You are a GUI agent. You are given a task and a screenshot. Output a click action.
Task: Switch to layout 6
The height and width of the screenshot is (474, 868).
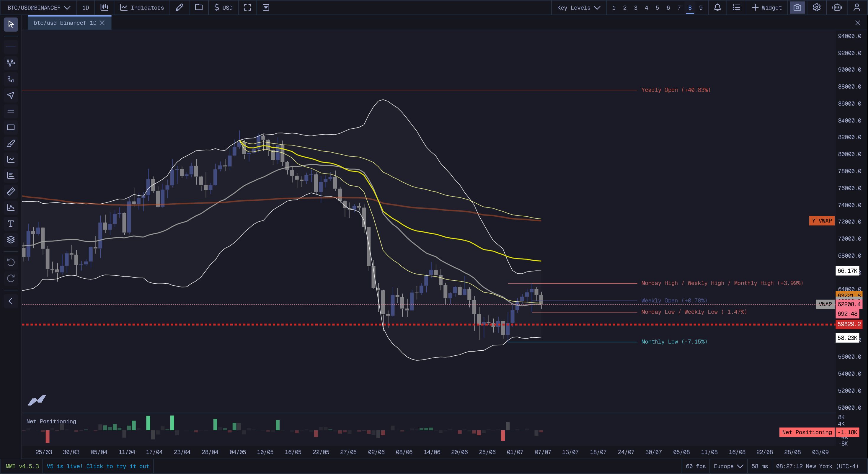tap(668, 7)
